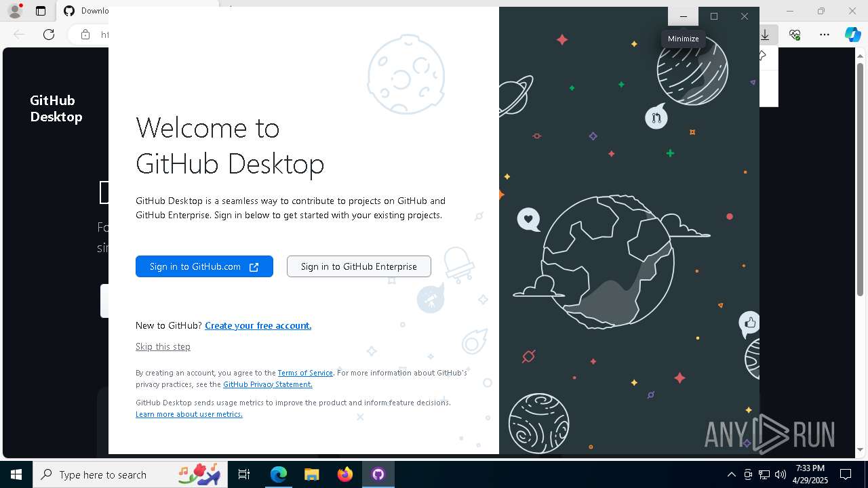Screen dimensions: 868x488
Task: Open Task View on the taskbar
Action: (244, 474)
